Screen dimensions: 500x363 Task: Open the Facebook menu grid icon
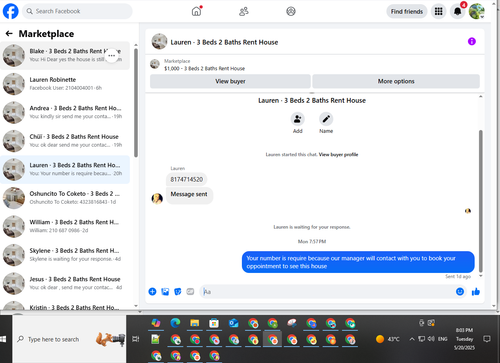pyautogui.click(x=439, y=11)
